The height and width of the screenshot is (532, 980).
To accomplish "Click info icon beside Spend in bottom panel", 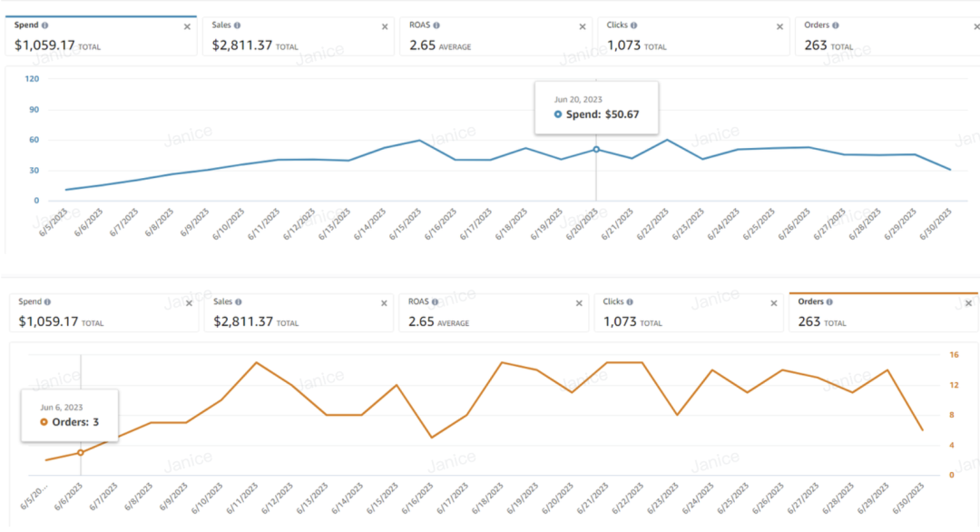I will coord(47,302).
